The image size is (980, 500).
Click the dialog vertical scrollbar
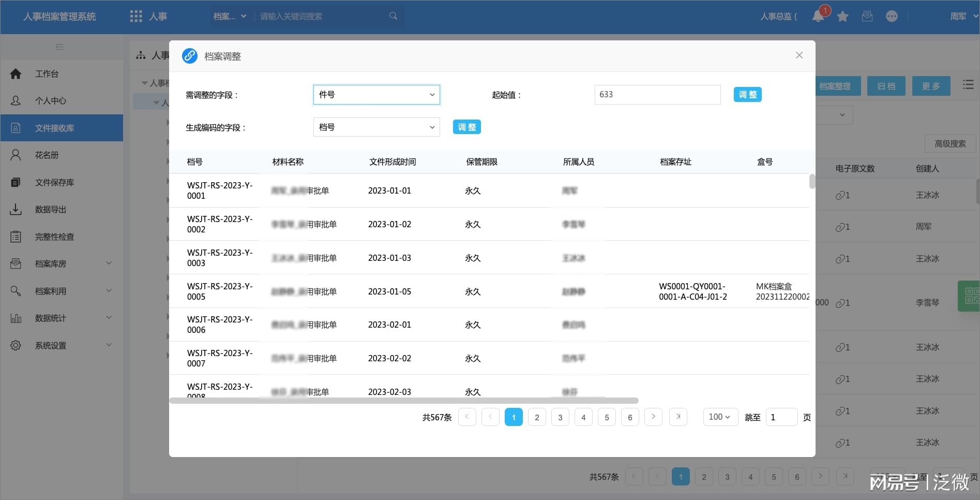tap(812, 182)
